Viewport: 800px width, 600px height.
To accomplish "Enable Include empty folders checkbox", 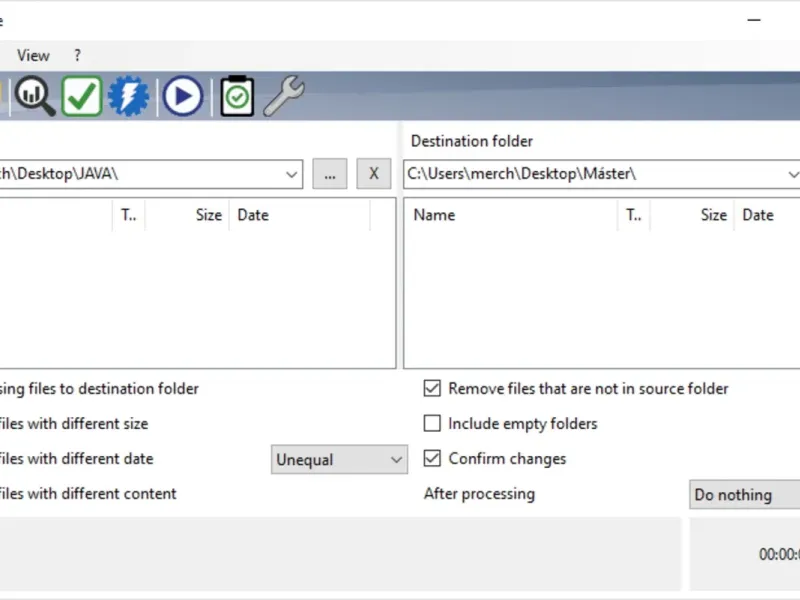I will coord(432,423).
